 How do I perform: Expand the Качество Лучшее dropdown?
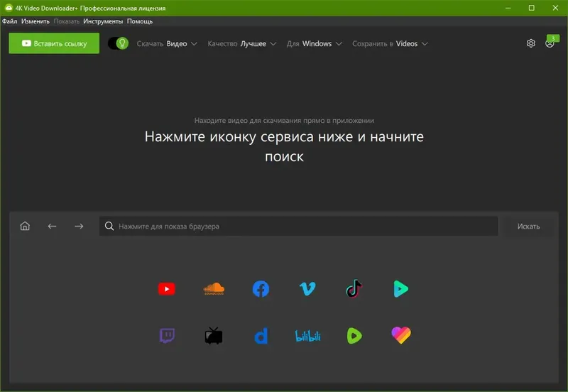point(242,44)
